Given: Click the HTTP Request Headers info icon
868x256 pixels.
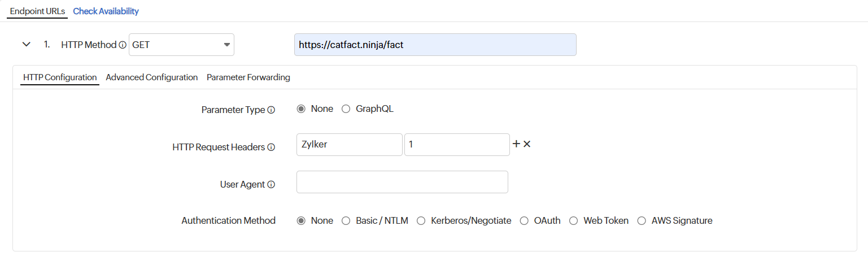Looking at the screenshot, I should tap(271, 147).
